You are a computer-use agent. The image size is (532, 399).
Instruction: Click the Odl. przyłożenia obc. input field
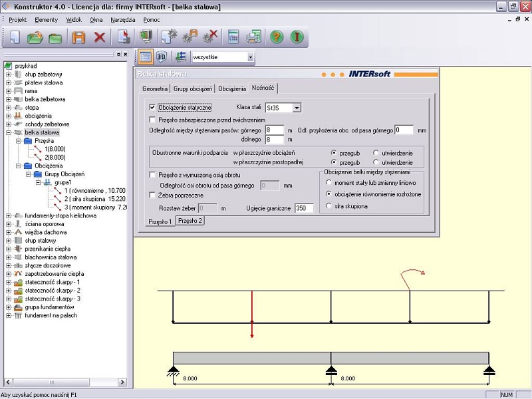(x=404, y=130)
